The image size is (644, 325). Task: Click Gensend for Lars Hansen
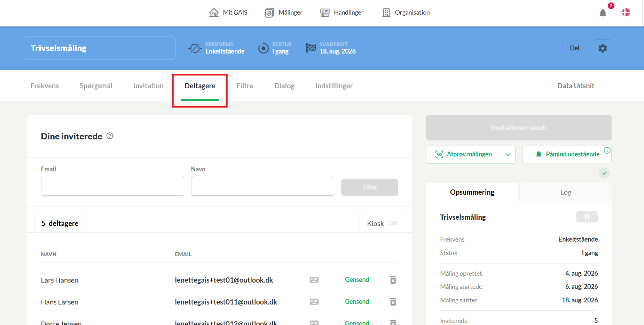pos(357,280)
